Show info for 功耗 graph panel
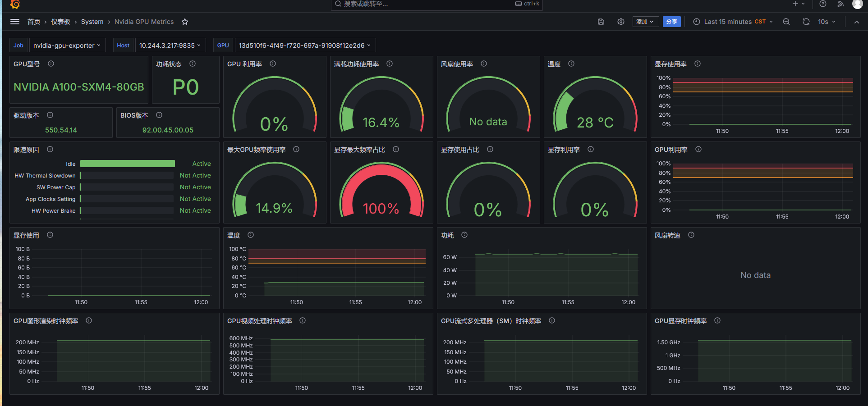Screen dimensions: 868x406 [464, 235]
